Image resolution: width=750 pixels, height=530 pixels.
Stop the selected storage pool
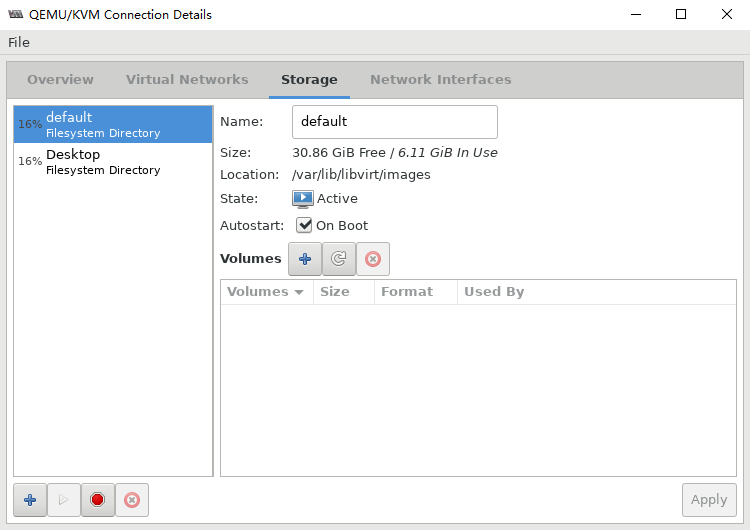click(97, 500)
